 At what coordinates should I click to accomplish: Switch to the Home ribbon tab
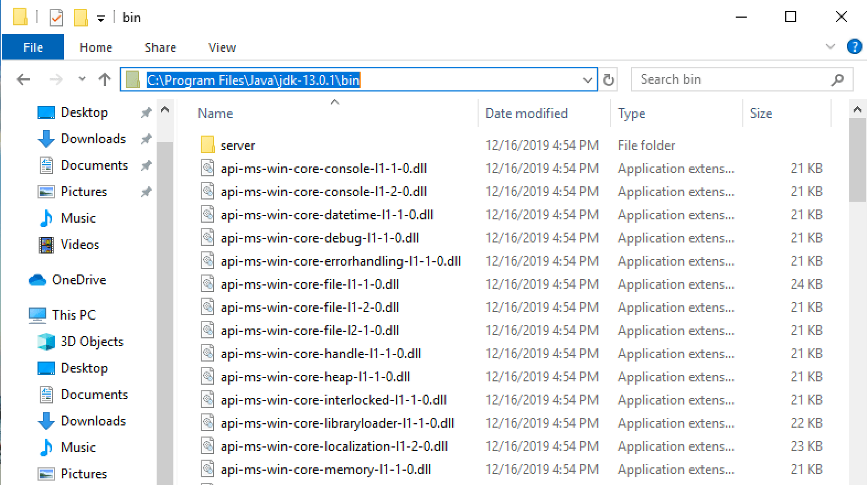(96, 47)
